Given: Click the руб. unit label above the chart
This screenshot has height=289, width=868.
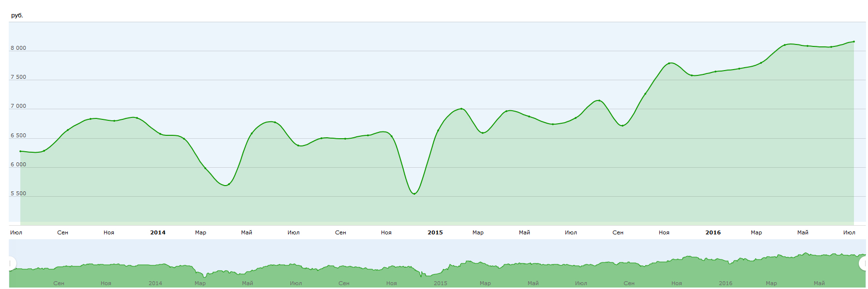Looking at the screenshot, I should click(17, 15).
